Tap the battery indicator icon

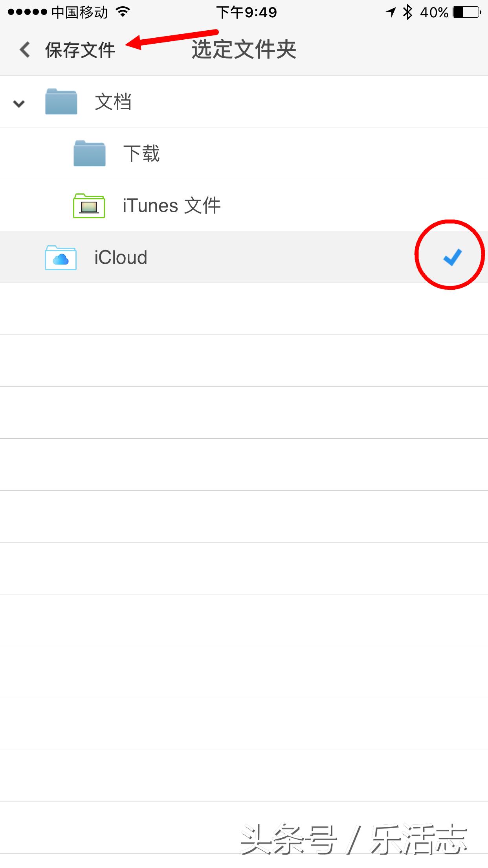(466, 12)
